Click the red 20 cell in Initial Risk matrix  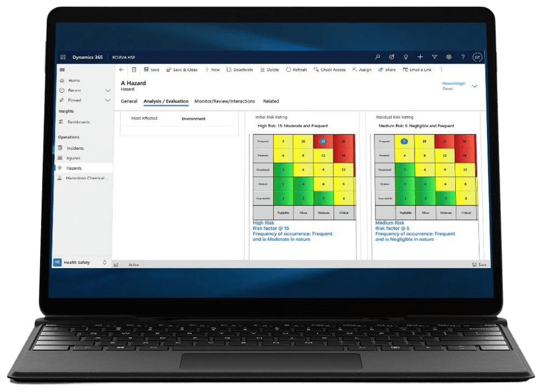343,141
